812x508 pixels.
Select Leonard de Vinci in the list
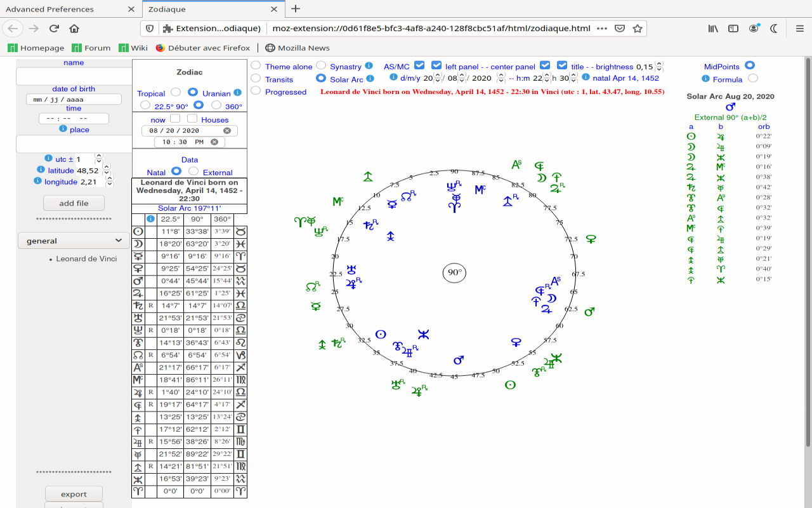(x=86, y=258)
